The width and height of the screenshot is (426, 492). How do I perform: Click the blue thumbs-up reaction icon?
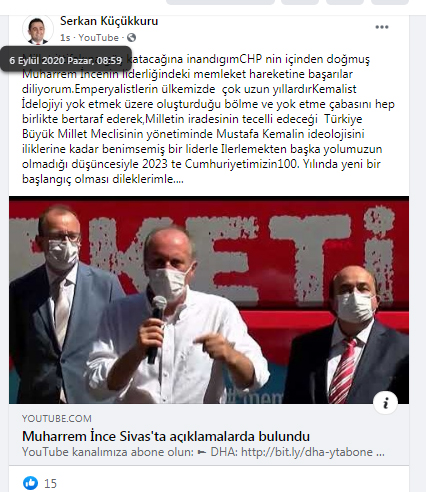(x=30, y=483)
